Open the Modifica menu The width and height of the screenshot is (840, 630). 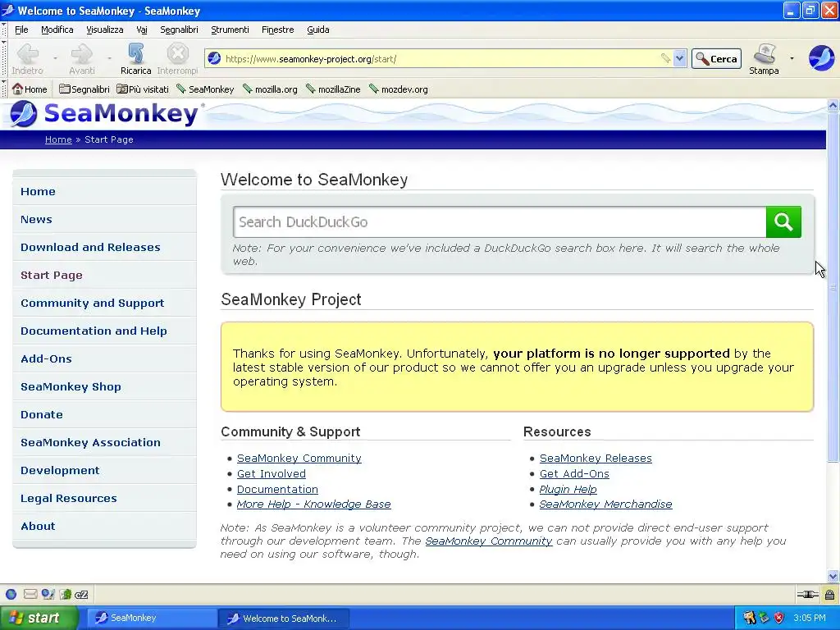click(x=57, y=30)
